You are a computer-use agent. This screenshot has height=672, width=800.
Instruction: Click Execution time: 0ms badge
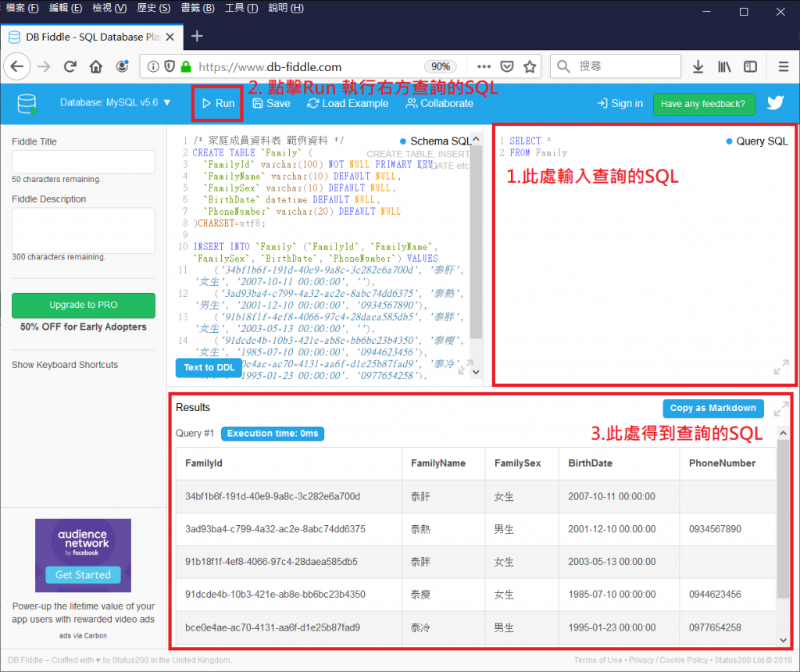click(x=273, y=434)
